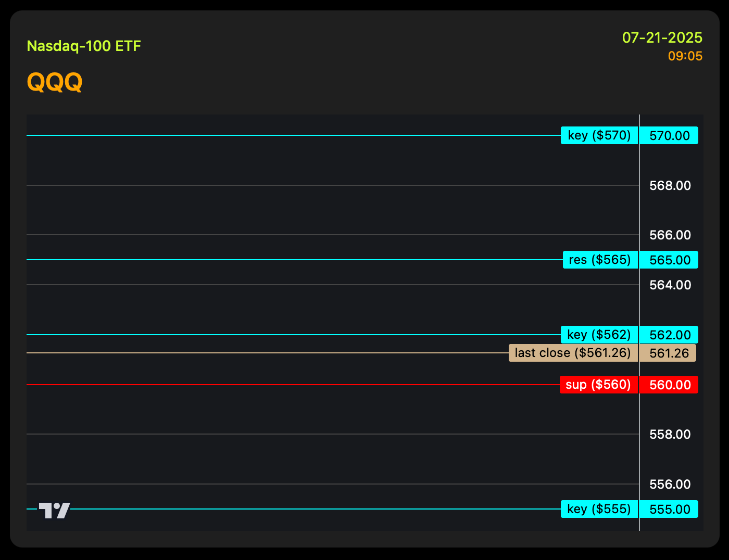729x560 pixels.
Task: Click the QQQ ticker symbol
Action: [55, 82]
